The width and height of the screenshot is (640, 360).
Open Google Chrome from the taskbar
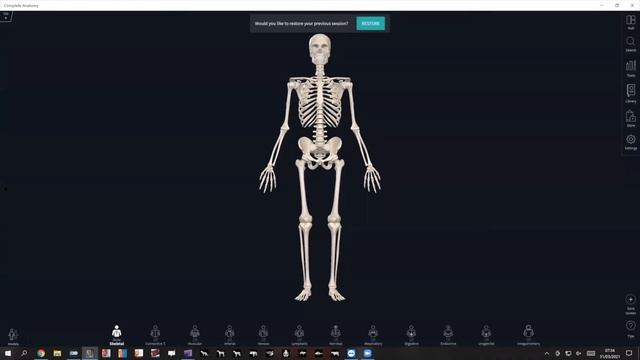tap(41, 353)
